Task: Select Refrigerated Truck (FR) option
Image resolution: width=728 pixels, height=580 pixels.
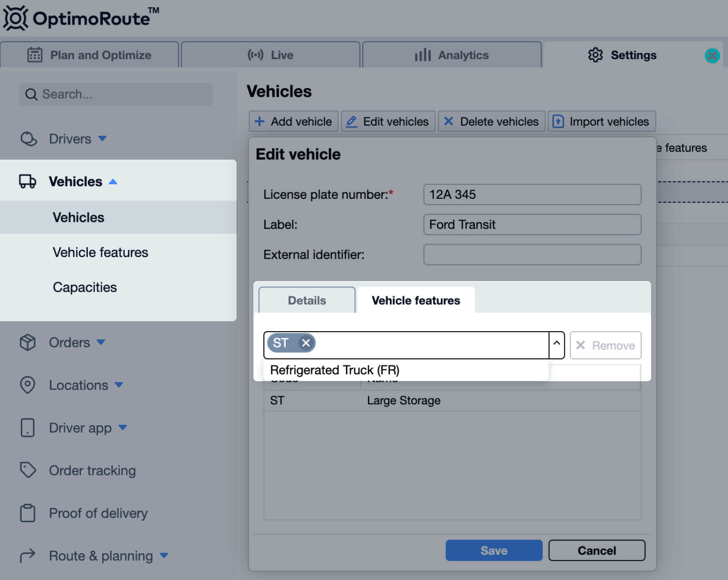Action: 335,370
